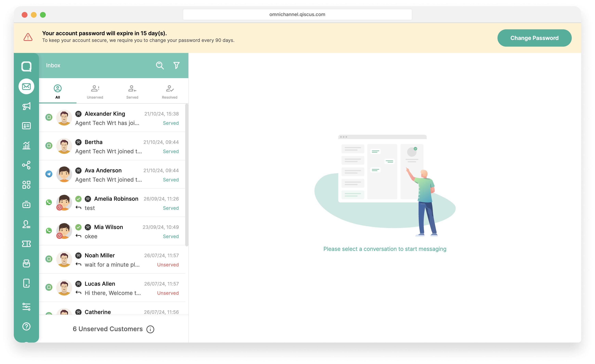This screenshot has width=595, height=364.
Task: Open the App Center grid icon
Action: (26, 185)
